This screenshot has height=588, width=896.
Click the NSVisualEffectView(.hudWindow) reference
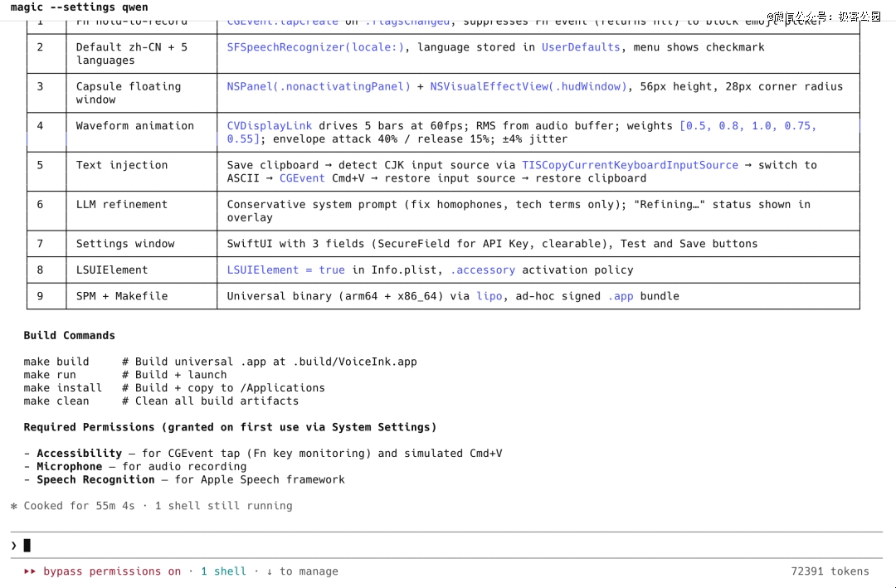528,87
